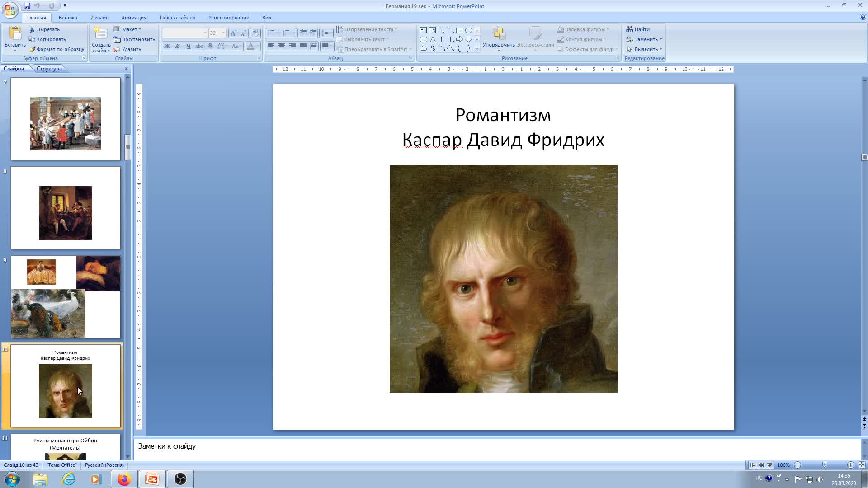The image size is (868, 488).
Task: Start Slide Show from status bar icon
Action: tap(769, 465)
